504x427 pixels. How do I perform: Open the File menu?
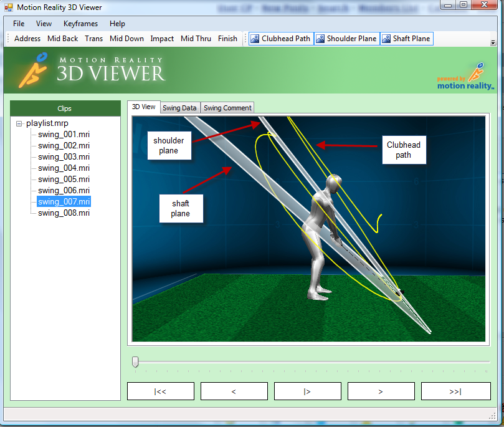(19, 24)
